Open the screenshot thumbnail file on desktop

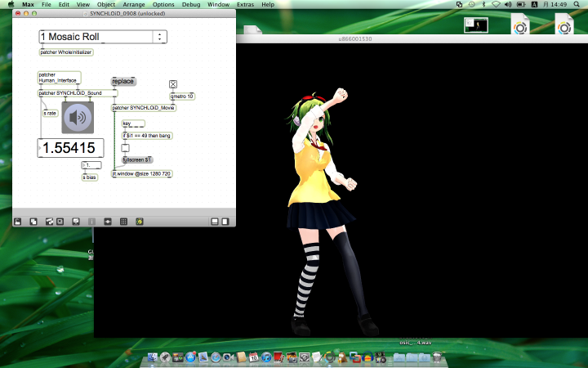[476, 25]
